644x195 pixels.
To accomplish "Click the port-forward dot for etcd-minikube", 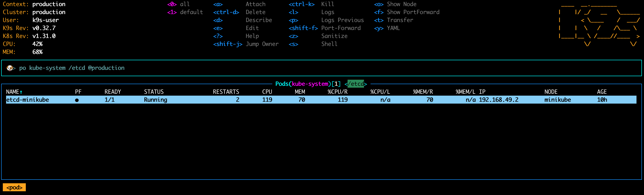I will [x=77, y=100].
